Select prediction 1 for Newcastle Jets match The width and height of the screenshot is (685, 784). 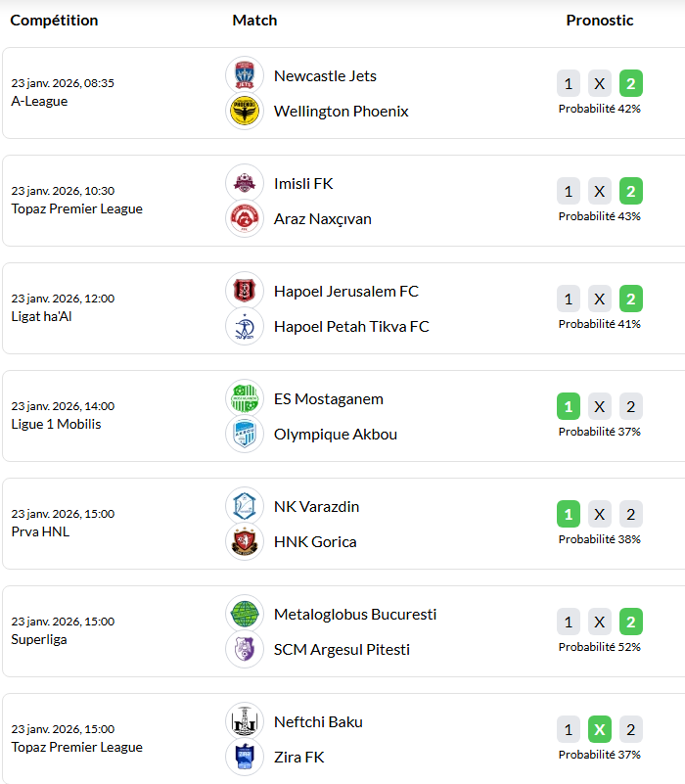569,83
